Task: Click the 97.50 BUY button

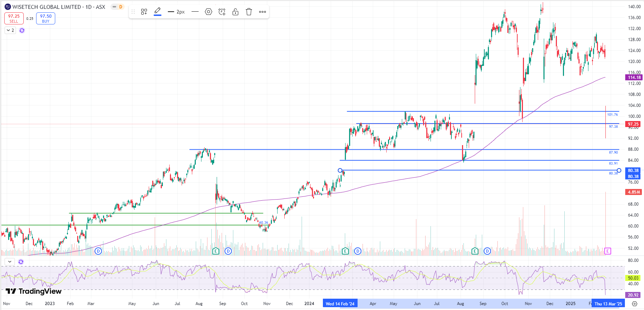Action: [46, 18]
